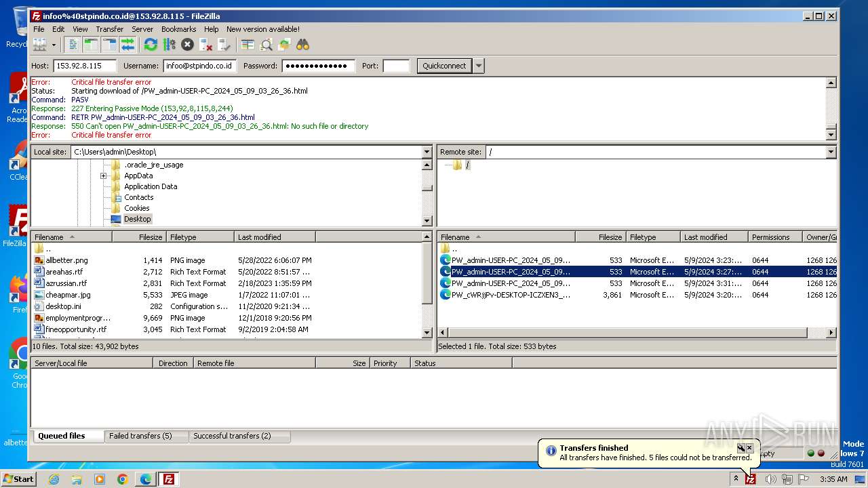Viewport: 868px width, 488px height.
Task: Sort local files by Filename column
Action: [71, 237]
